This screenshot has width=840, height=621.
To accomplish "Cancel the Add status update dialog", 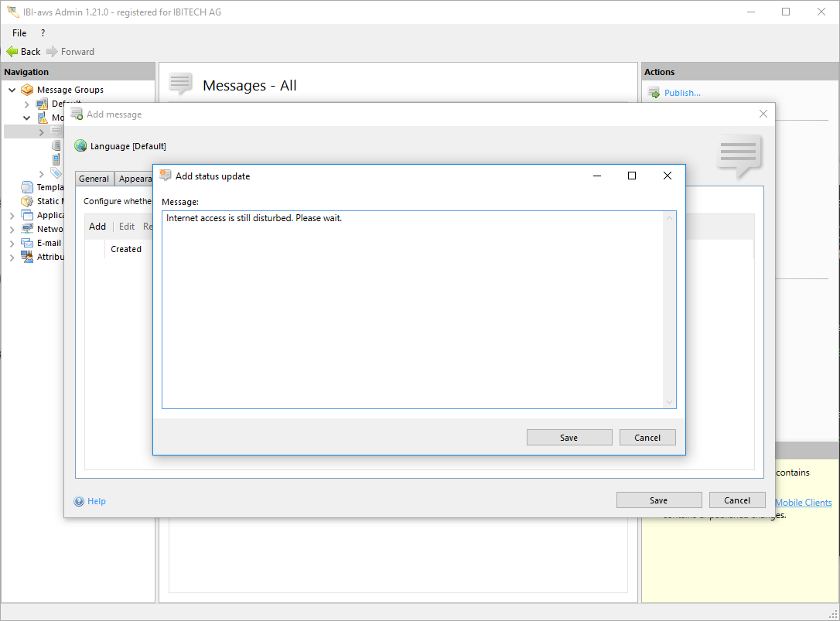I will pyautogui.click(x=647, y=438).
